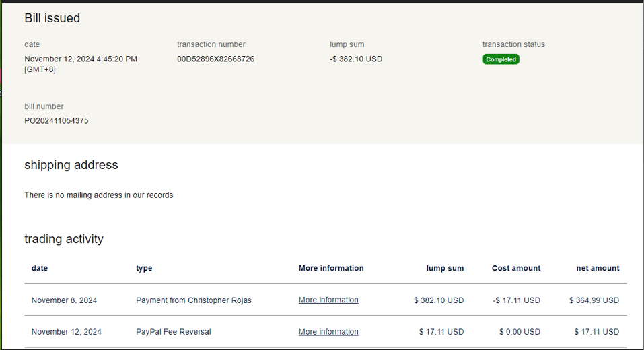Click the -$ 382.10 USD lump sum value
This screenshot has height=350, width=644.
point(356,59)
